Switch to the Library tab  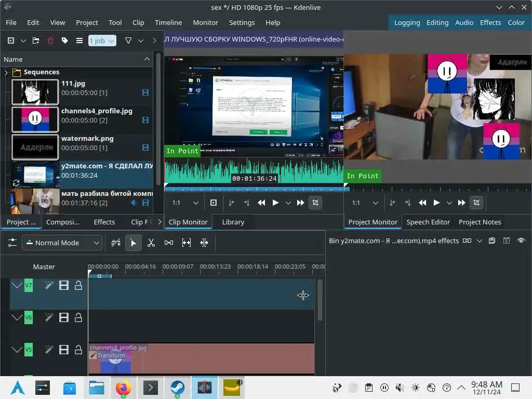tap(233, 222)
